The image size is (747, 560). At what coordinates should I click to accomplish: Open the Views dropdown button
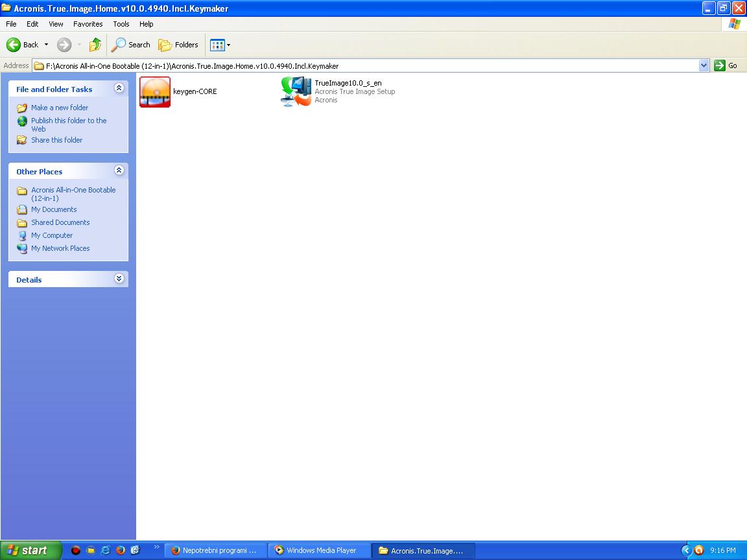[220, 45]
